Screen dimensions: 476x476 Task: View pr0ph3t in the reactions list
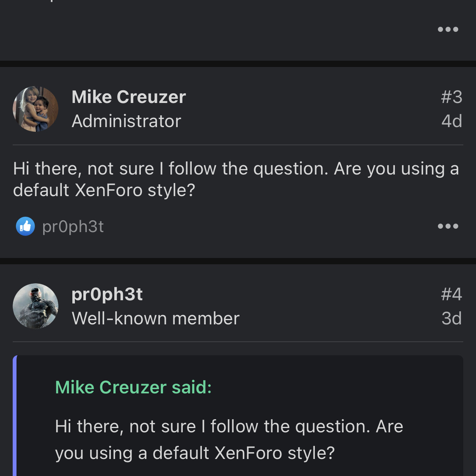[73, 227]
